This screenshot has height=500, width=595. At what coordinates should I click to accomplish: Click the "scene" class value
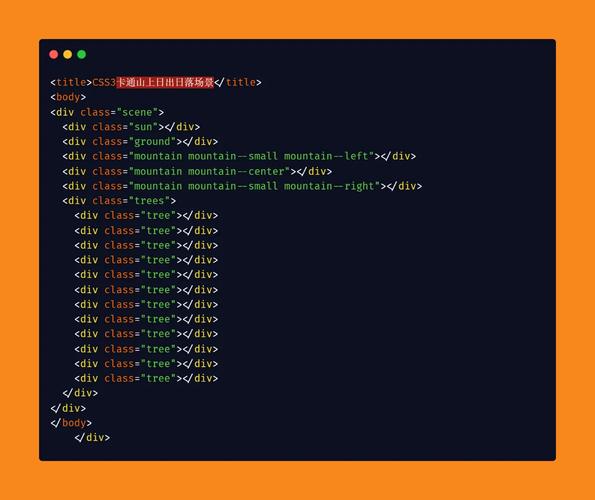tap(137, 112)
